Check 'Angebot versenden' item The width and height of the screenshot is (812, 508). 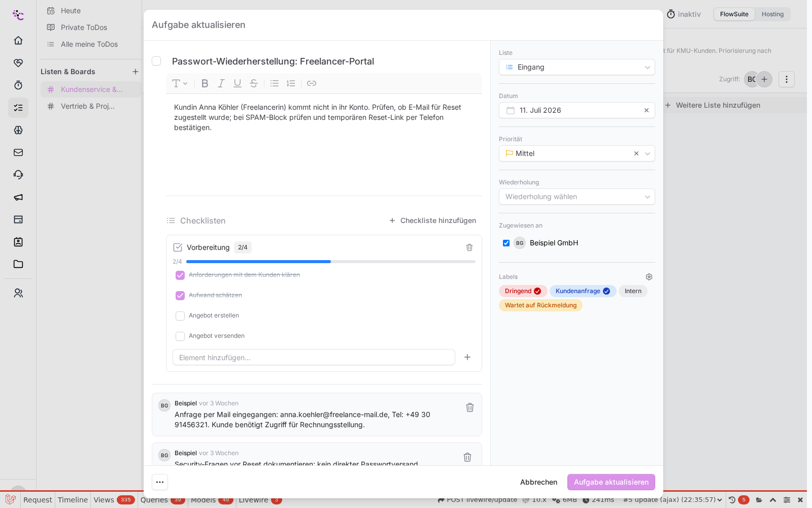[x=180, y=336]
